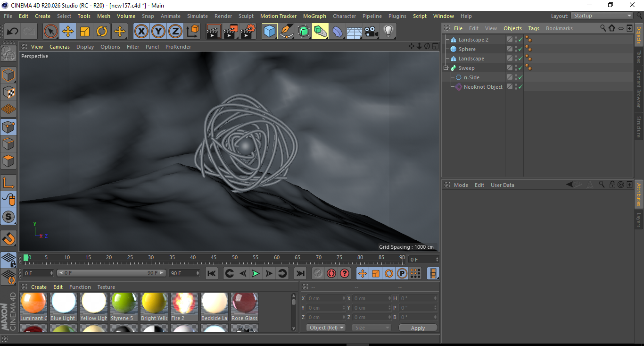
Task: Open the Layout Startup dropdown
Action: (x=603, y=16)
